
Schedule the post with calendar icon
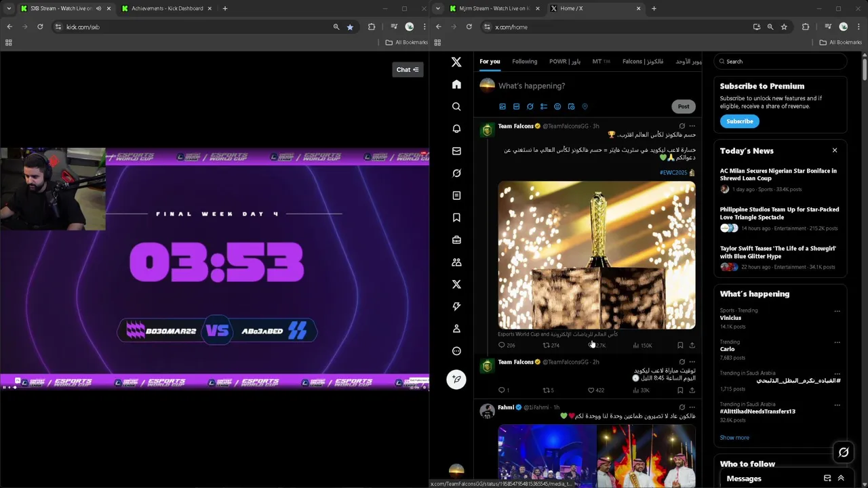coord(571,106)
